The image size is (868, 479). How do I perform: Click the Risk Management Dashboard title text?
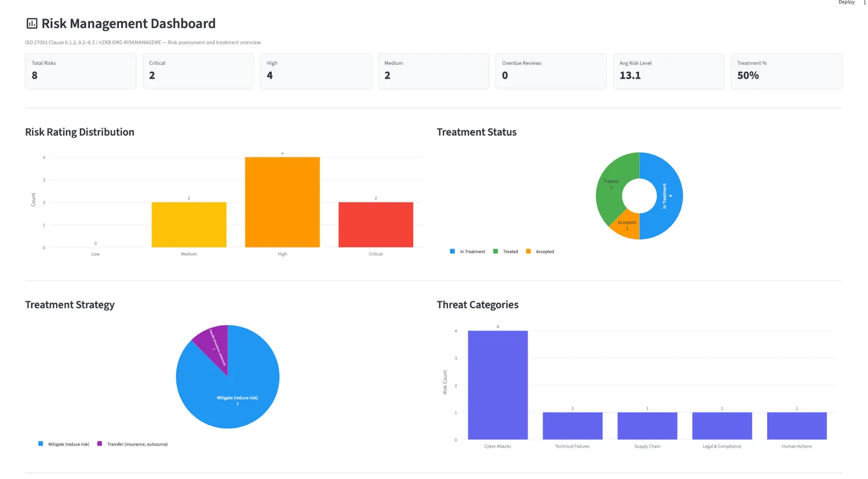[129, 23]
